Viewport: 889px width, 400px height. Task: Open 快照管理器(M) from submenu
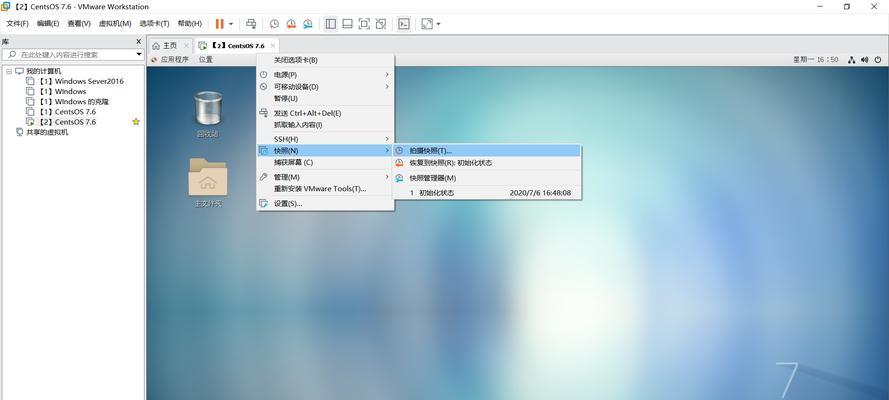(x=487, y=178)
